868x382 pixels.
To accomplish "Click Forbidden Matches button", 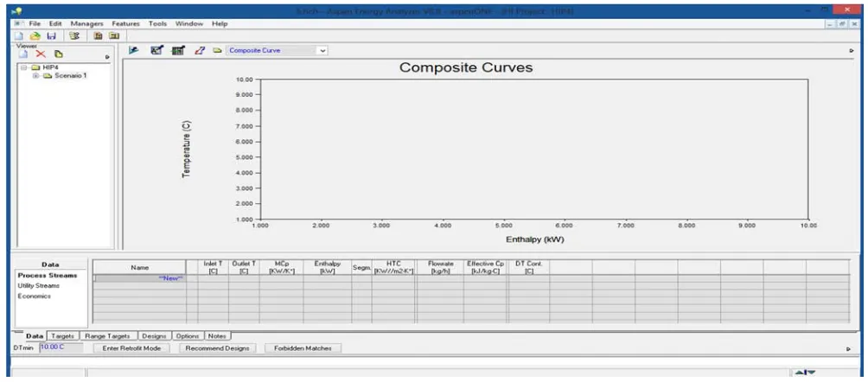I will pos(303,349).
